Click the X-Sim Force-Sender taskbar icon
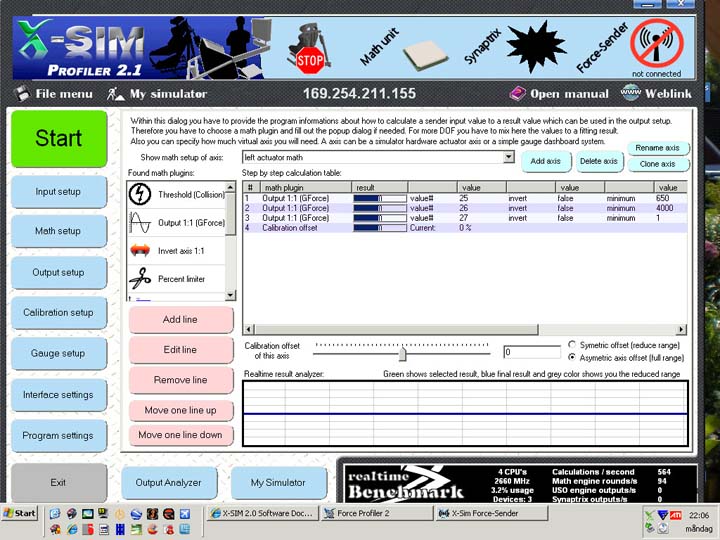The width and height of the screenshot is (720, 540). [x=444, y=513]
